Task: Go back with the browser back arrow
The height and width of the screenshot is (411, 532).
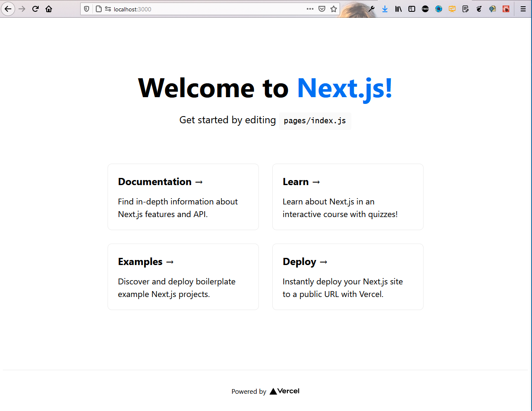Action: pos(8,9)
